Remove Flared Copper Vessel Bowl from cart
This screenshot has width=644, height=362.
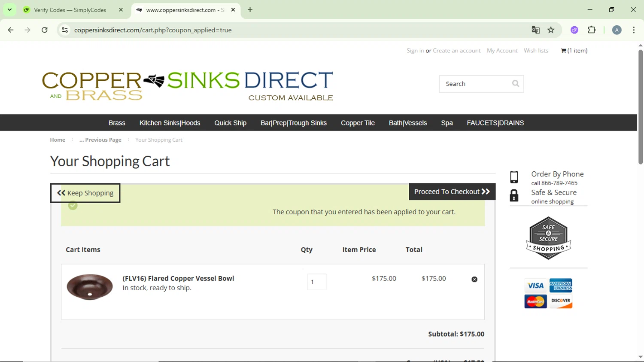[x=474, y=279]
